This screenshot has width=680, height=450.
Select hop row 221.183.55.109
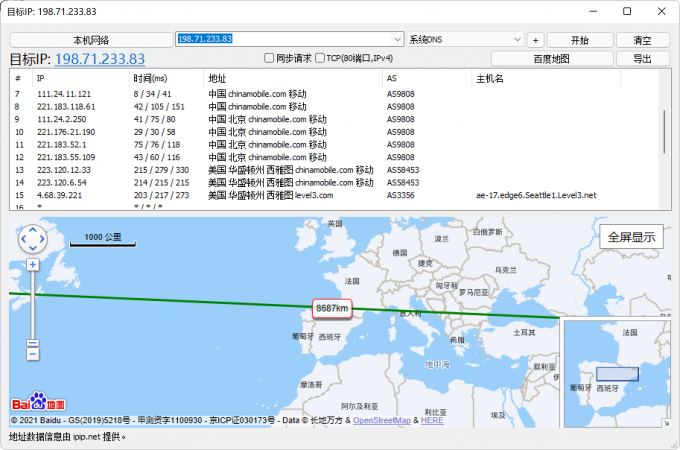click(334, 157)
